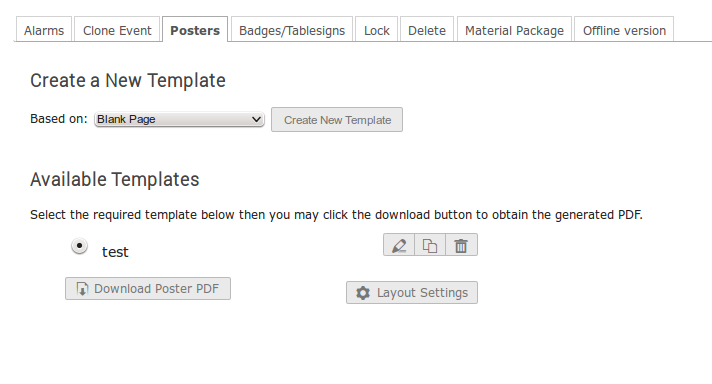712x384 pixels.
Task: Select the test template radio button
Action: pos(79,246)
